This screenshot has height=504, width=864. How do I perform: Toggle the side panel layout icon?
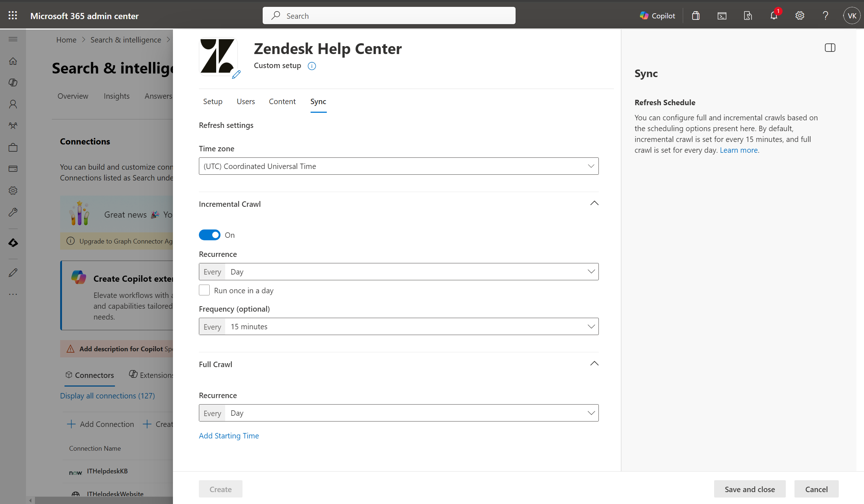(x=830, y=48)
